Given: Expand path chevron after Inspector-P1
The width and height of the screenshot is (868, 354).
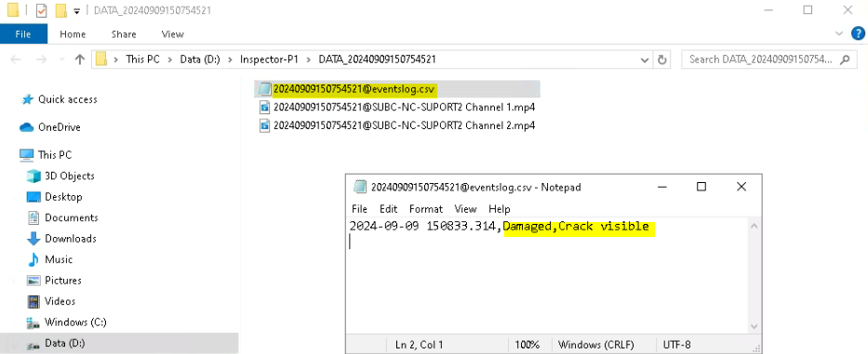Looking at the screenshot, I should [x=308, y=59].
